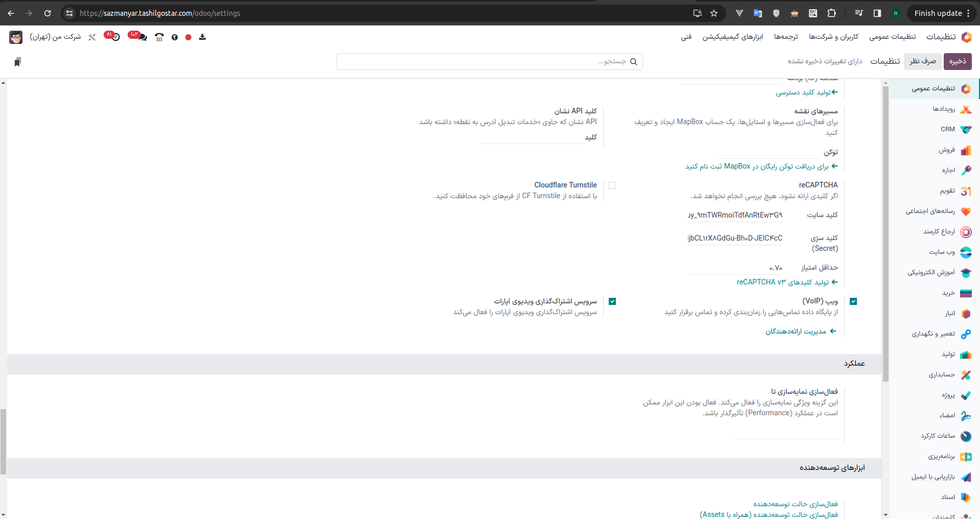The height and width of the screenshot is (519, 980).
Task: Open the Events (رویدادها) app icon
Action: [x=966, y=109]
